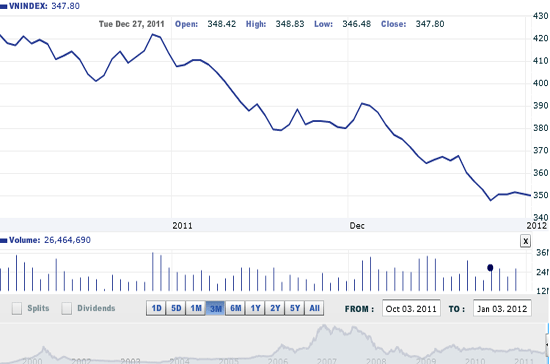550x364 pixels.
Task: Enable the Splits checkbox
Action: (x=17, y=308)
